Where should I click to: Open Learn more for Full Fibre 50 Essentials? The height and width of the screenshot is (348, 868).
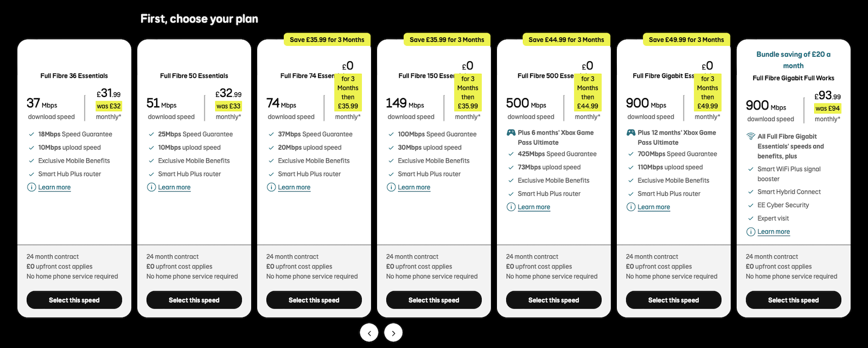point(174,187)
